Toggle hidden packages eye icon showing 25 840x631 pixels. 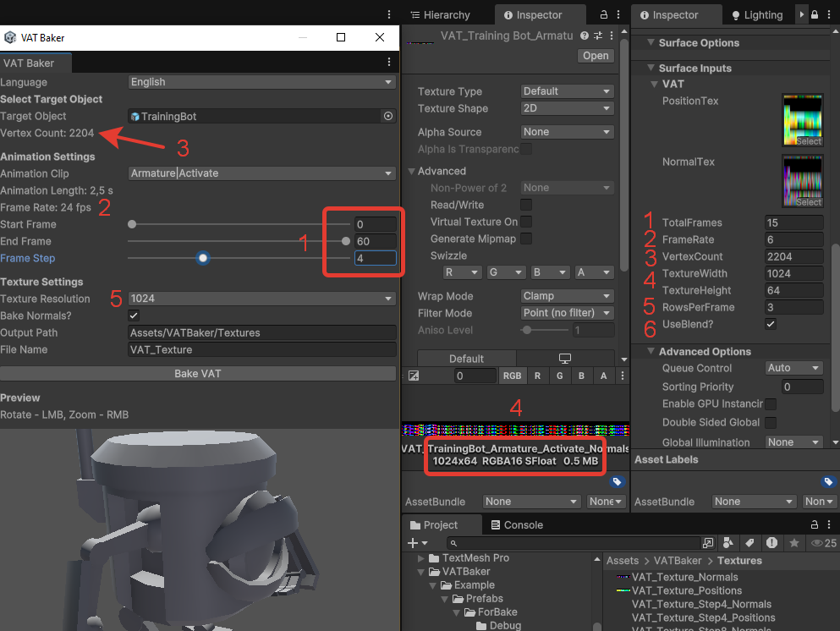[824, 543]
